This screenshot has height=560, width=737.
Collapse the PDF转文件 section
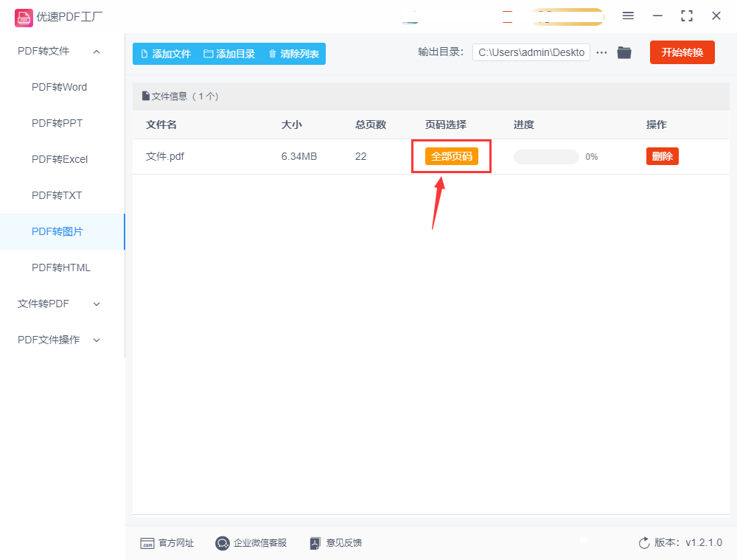pos(97,52)
